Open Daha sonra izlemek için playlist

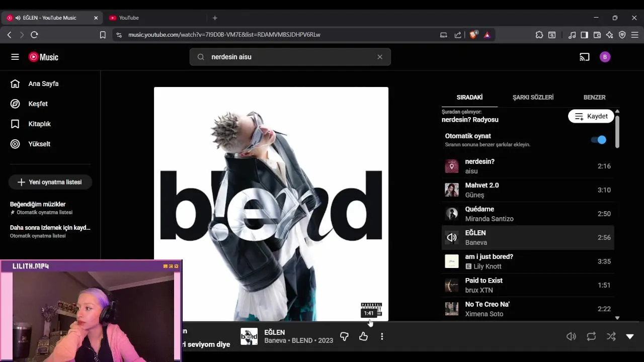pyautogui.click(x=50, y=231)
